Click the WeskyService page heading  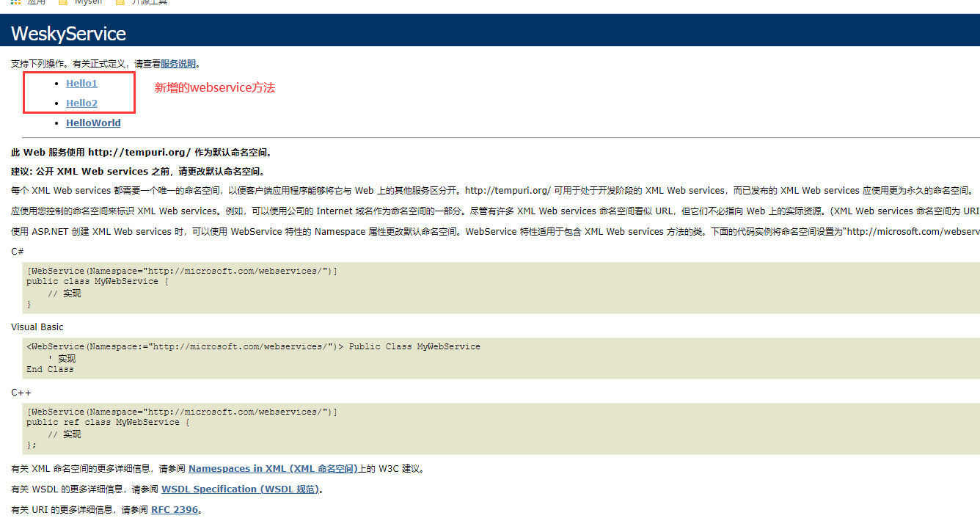pos(68,33)
